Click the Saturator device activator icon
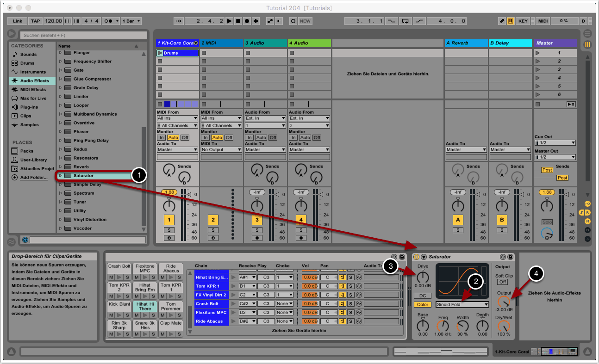The width and height of the screenshot is (599, 364). coord(416,257)
